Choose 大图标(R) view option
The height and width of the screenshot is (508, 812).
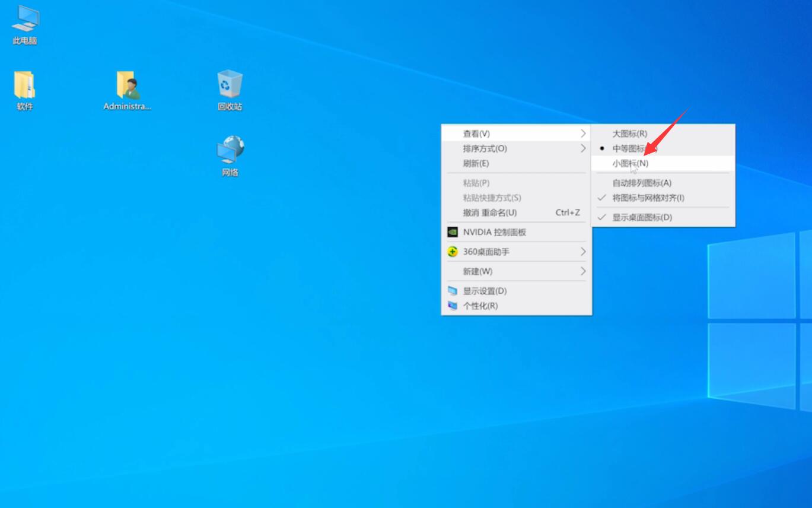click(663, 134)
